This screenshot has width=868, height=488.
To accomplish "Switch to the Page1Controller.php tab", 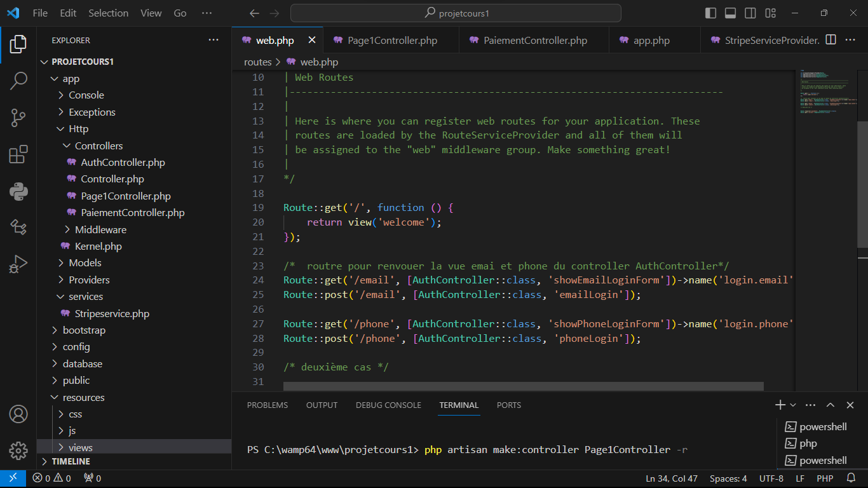I will tap(391, 40).
